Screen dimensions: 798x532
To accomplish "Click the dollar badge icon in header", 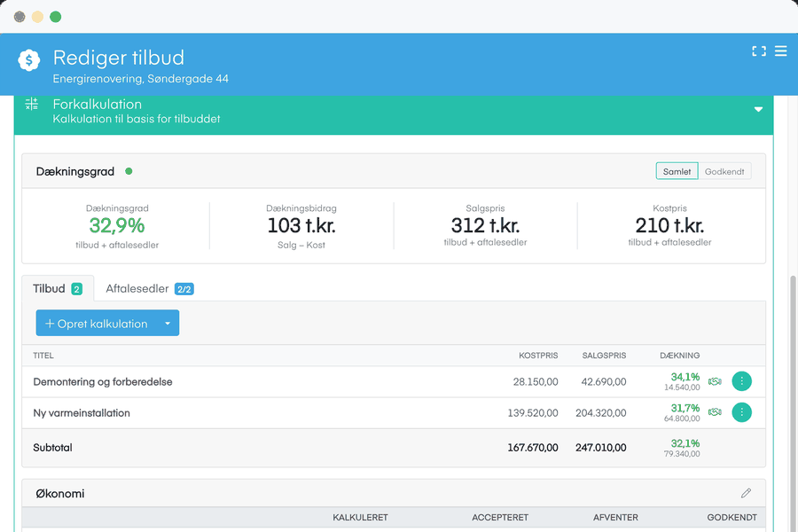I will [29, 60].
